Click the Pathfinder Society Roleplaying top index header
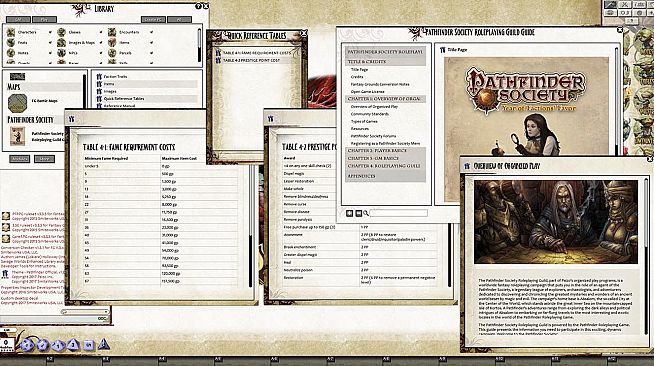Image resolution: width=654 pixels, height=366 pixels. click(x=385, y=52)
